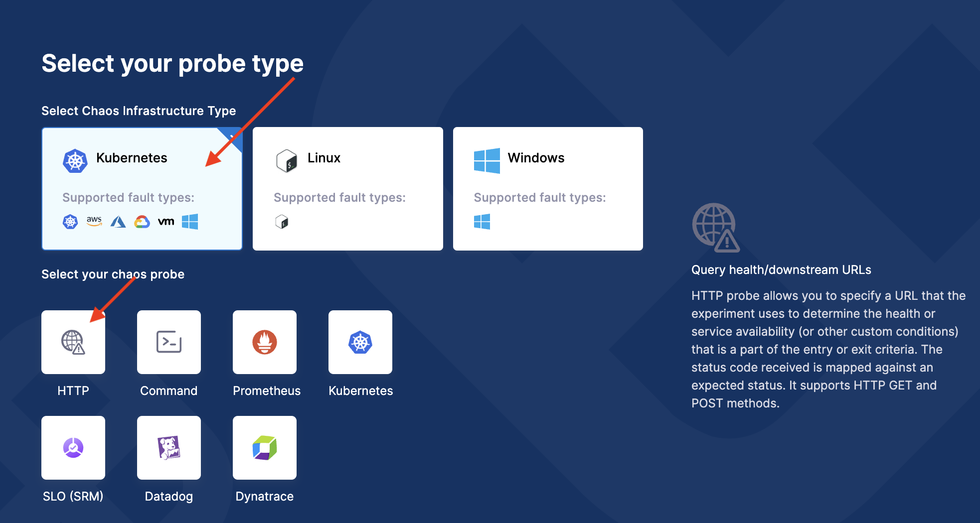The image size is (980, 523).
Task: Click the Windows logo beside the Windows title
Action: (487, 161)
